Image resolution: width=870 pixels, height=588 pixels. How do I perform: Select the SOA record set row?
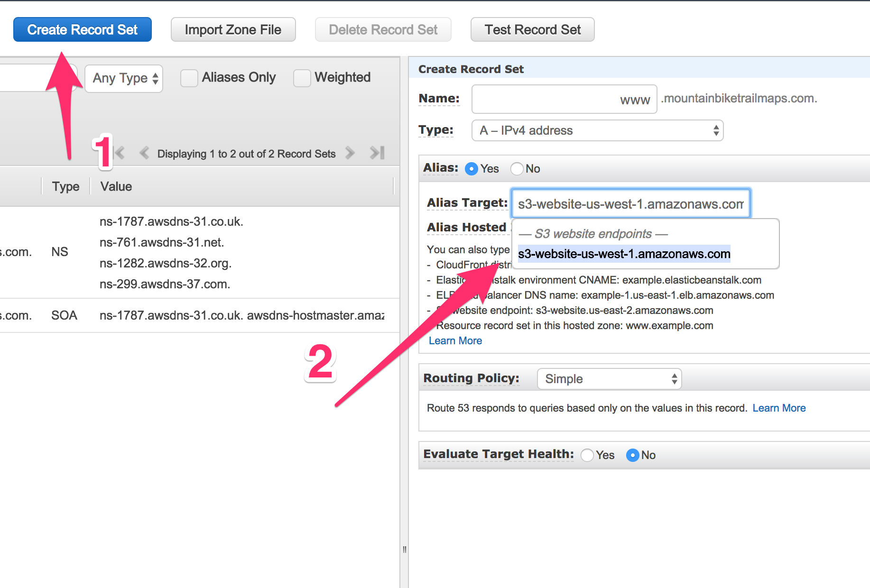[200, 315]
